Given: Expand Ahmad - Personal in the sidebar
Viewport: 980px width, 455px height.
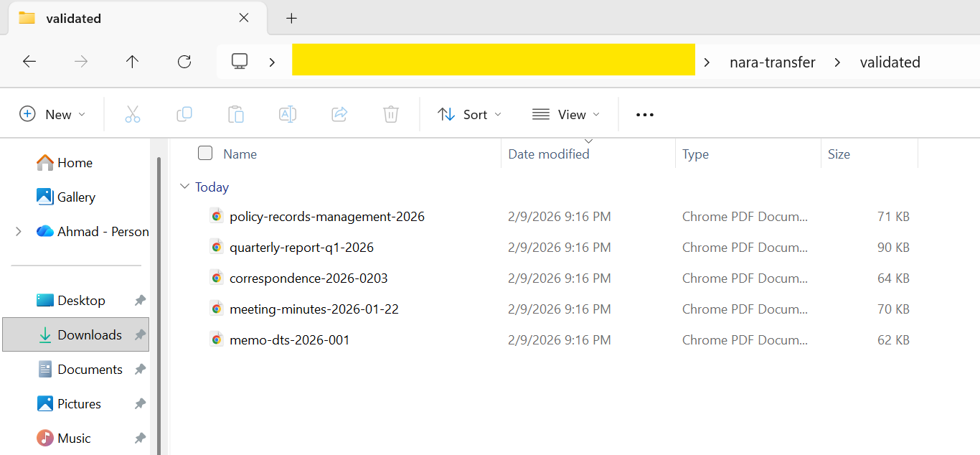Looking at the screenshot, I should tap(17, 231).
